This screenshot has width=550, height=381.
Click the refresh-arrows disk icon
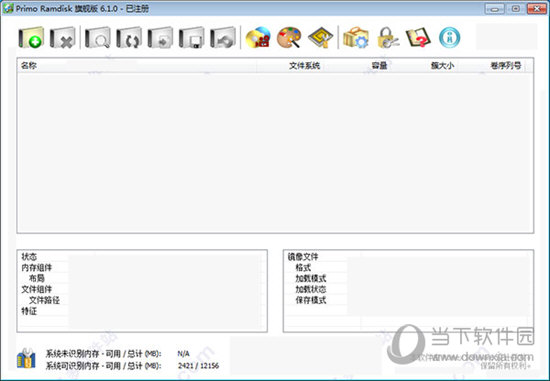pos(129,38)
